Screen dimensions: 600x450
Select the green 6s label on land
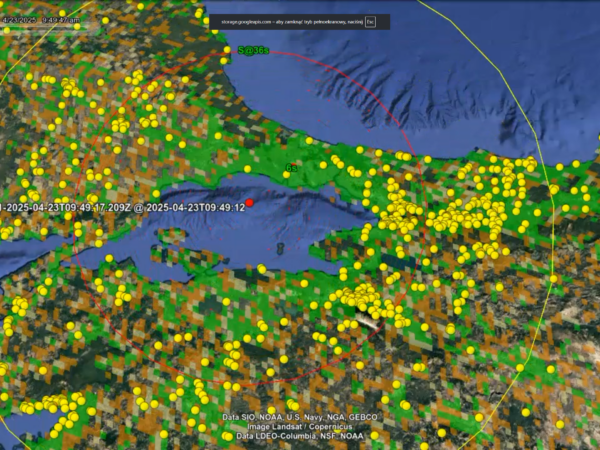point(291,168)
